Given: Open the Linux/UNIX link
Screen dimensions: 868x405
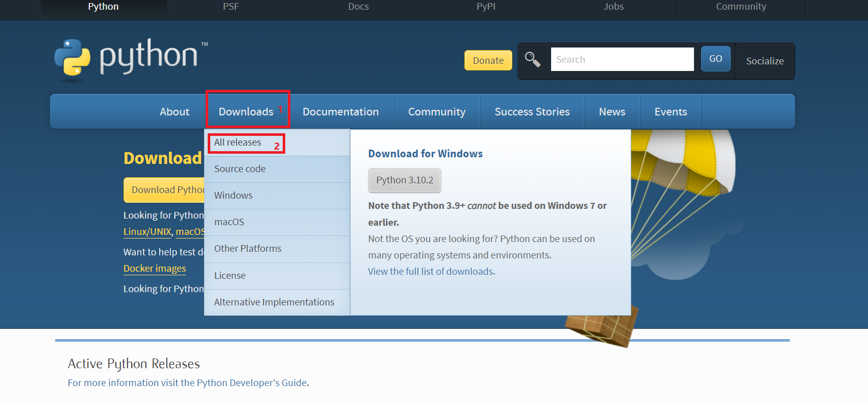Looking at the screenshot, I should point(147,232).
